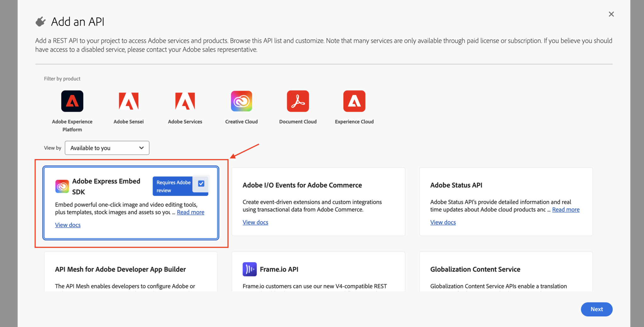Click the Requires Adobe review badge

tap(173, 186)
